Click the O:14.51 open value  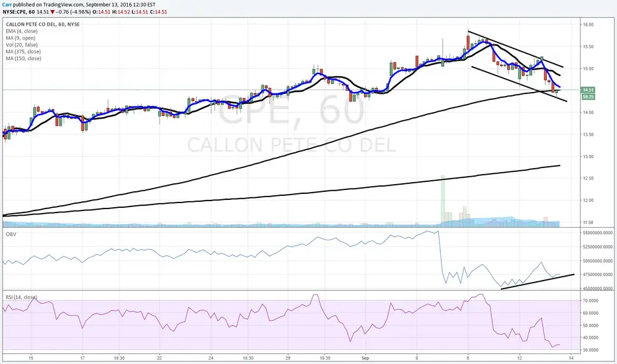click(x=101, y=12)
